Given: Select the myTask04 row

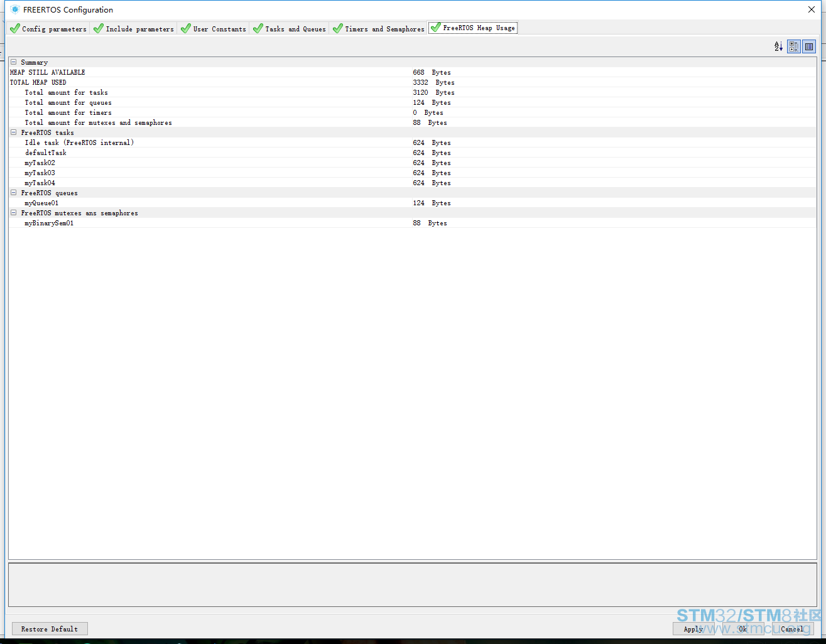Looking at the screenshot, I should point(412,183).
